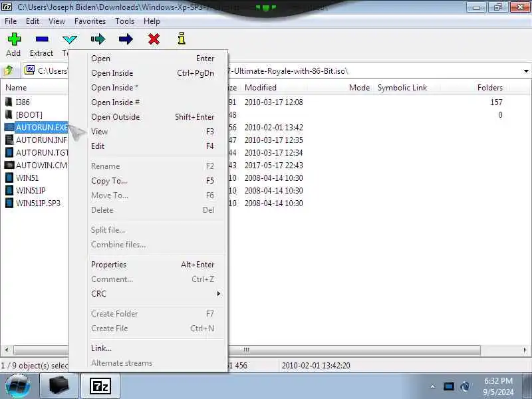
Task: Click the red Delete X icon
Action: pyautogui.click(x=154, y=39)
